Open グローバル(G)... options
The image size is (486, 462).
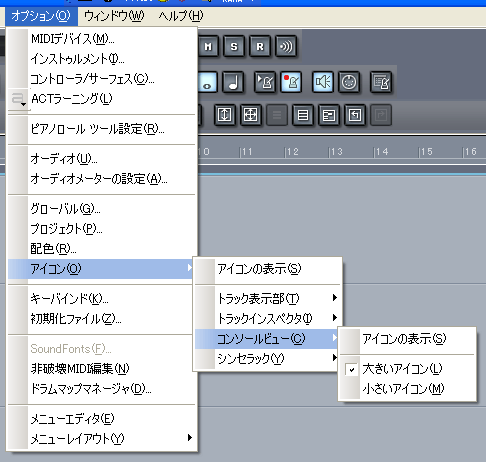pyautogui.click(x=103, y=209)
